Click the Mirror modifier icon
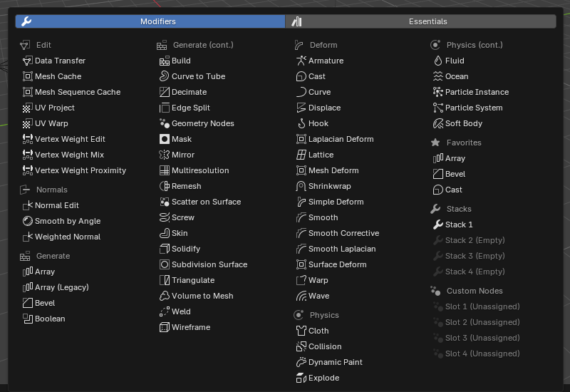Screen dimensions: 570x392 coord(165,155)
